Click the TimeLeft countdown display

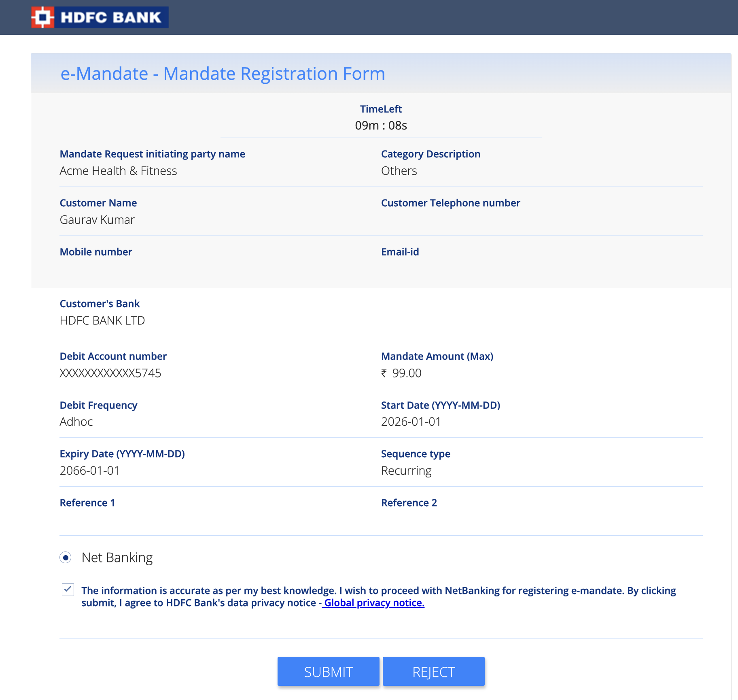[381, 125]
